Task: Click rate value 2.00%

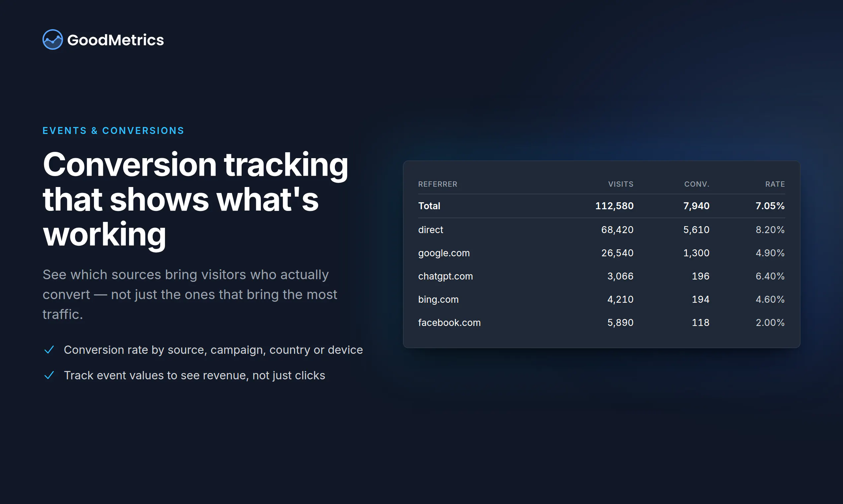Action: [x=770, y=323]
